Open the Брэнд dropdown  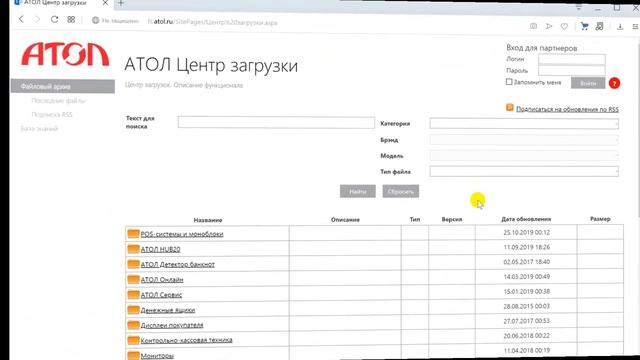tap(524, 140)
